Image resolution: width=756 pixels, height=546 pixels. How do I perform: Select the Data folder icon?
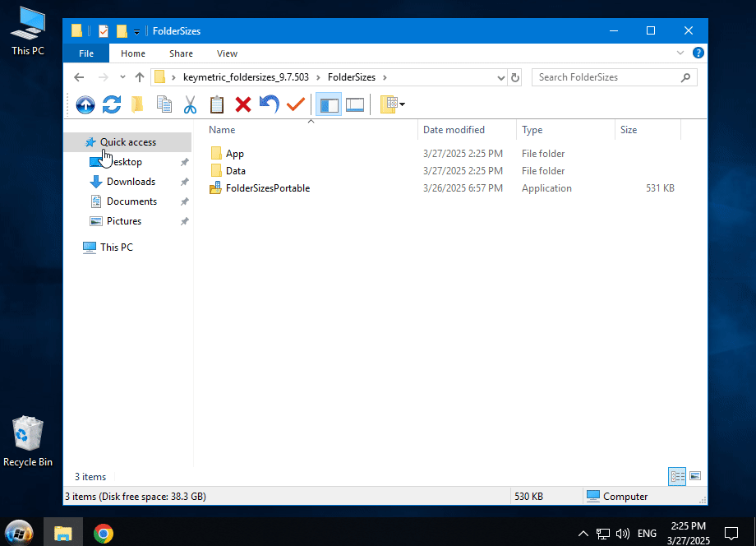tap(216, 171)
